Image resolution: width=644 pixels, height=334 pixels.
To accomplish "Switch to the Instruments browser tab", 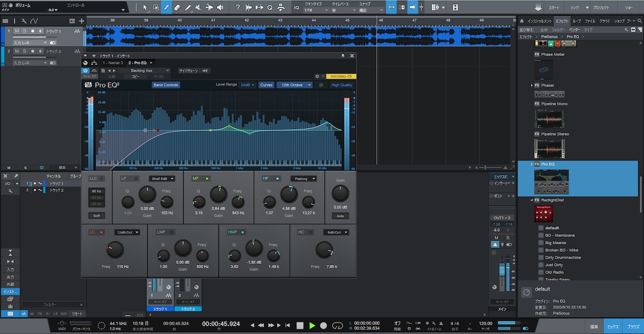I will click(540, 21).
